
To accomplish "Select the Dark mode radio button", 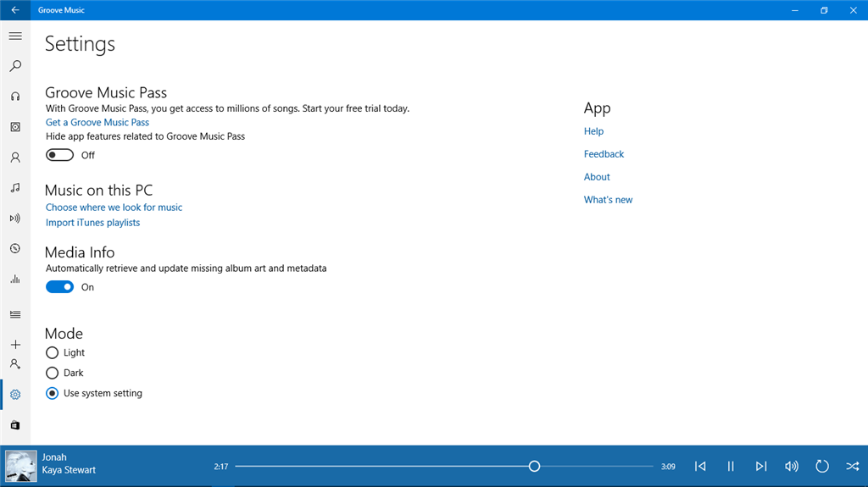I will tap(52, 373).
